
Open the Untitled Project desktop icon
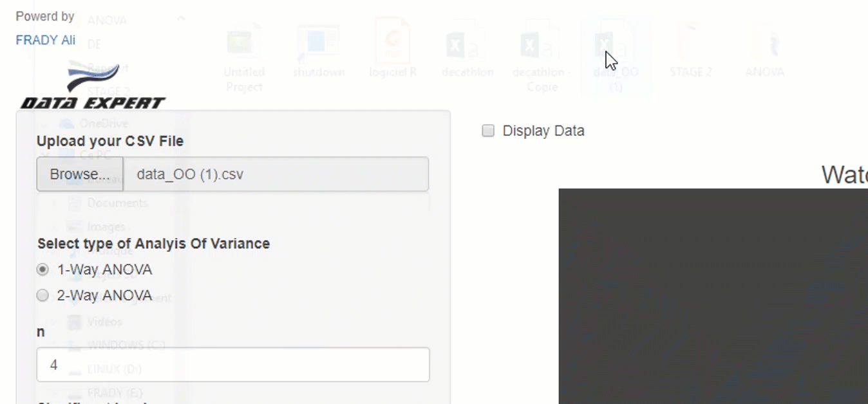point(245,45)
